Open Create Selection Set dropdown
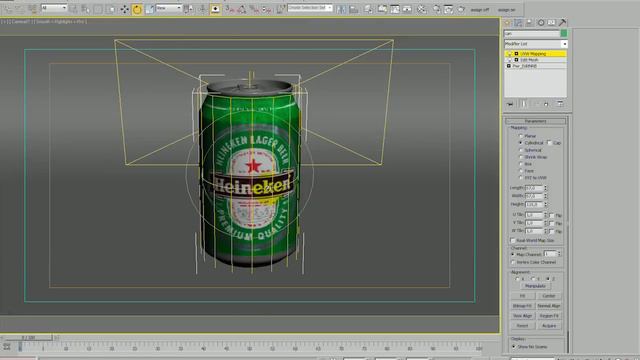The height and width of the screenshot is (360, 640). (310, 8)
